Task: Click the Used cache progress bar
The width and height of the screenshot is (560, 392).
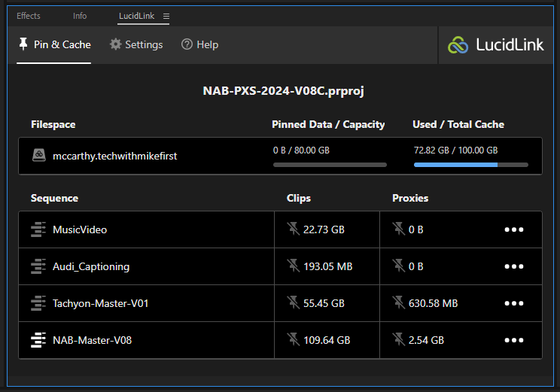Action: [471, 165]
